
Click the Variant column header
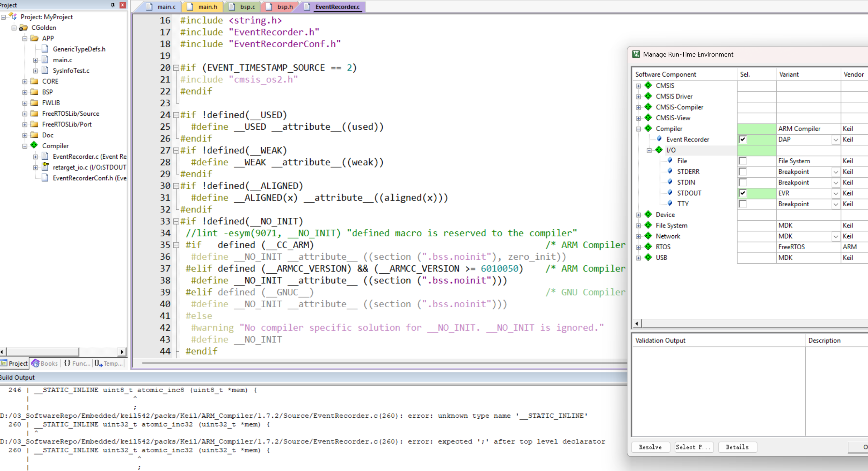pyautogui.click(x=808, y=74)
